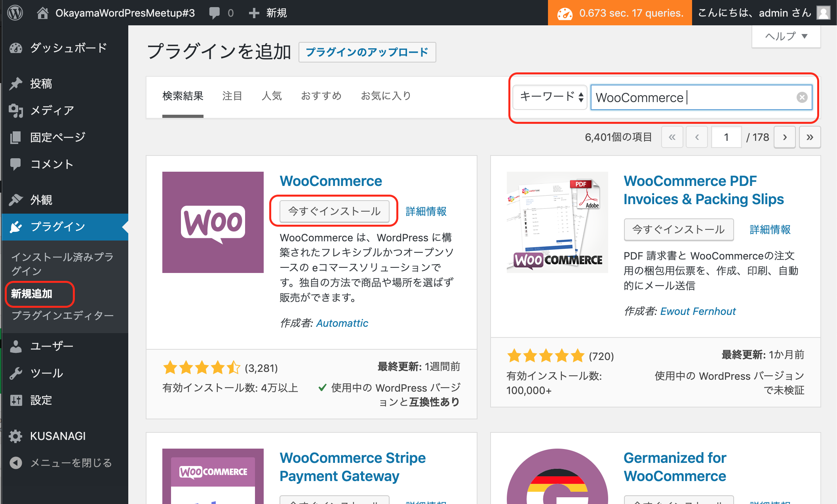Click the comments bubble icon in admin bar
This screenshot has width=837, height=504.
[214, 13]
